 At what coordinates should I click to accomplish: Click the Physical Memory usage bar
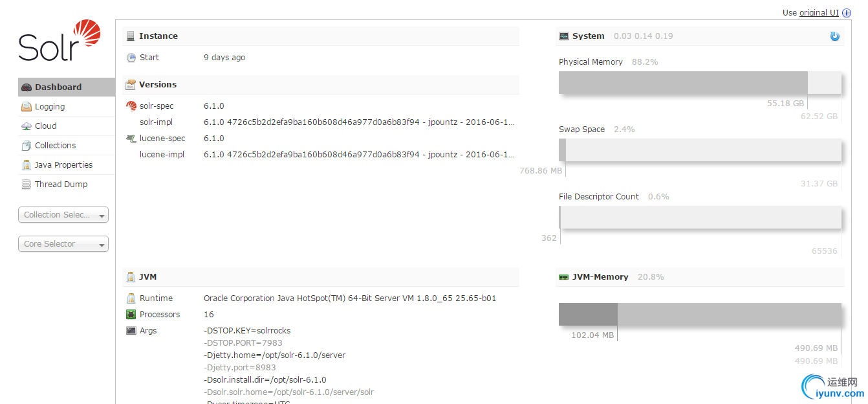point(700,83)
